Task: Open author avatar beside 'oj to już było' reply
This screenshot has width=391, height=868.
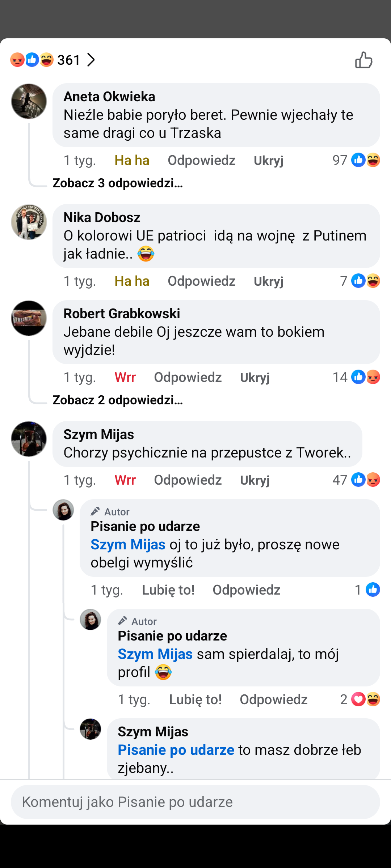Action: [63, 510]
